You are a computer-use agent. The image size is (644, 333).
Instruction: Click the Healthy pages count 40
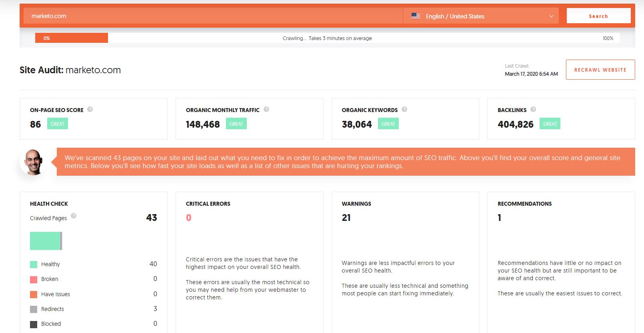[153, 264]
